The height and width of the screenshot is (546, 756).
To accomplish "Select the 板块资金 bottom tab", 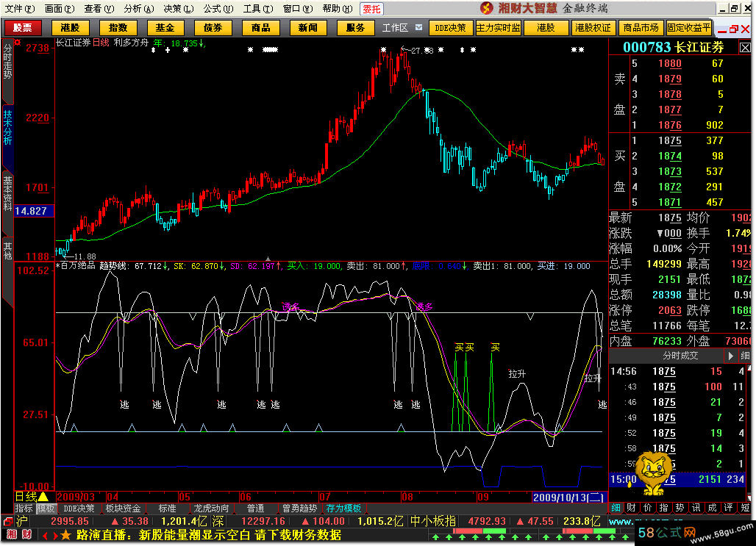I will pos(123,509).
